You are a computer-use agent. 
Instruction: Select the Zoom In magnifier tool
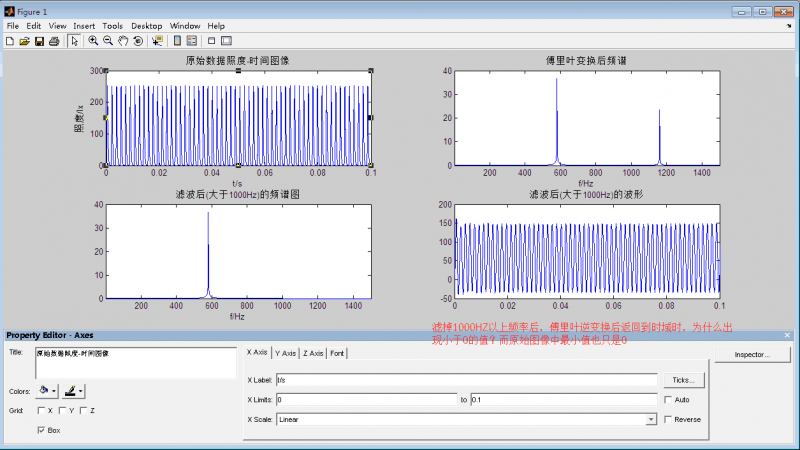[93, 41]
